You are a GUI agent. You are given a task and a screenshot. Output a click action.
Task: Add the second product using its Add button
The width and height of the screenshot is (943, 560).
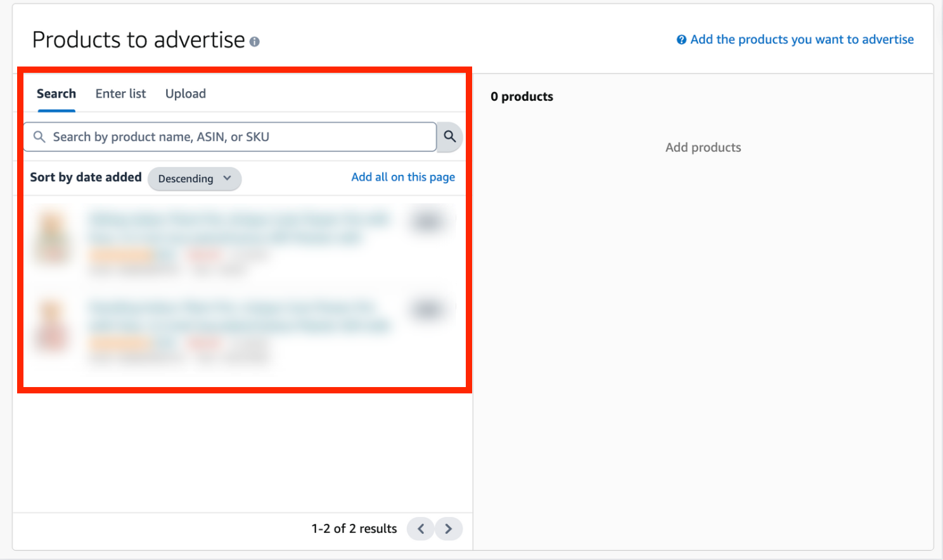point(429,309)
